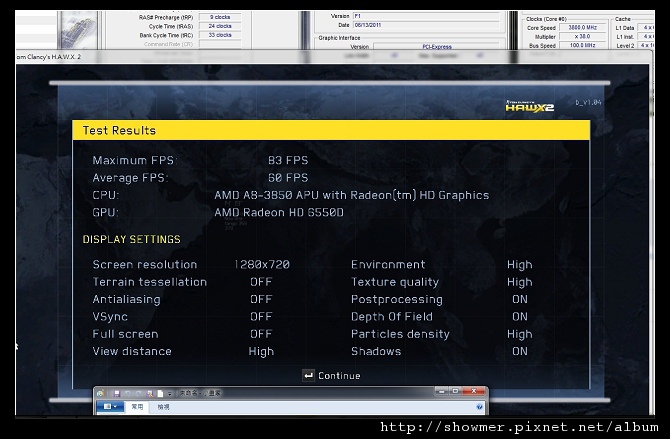Click the Shadows ON value
The width and height of the screenshot is (670, 439).
(x=520, y=351)
